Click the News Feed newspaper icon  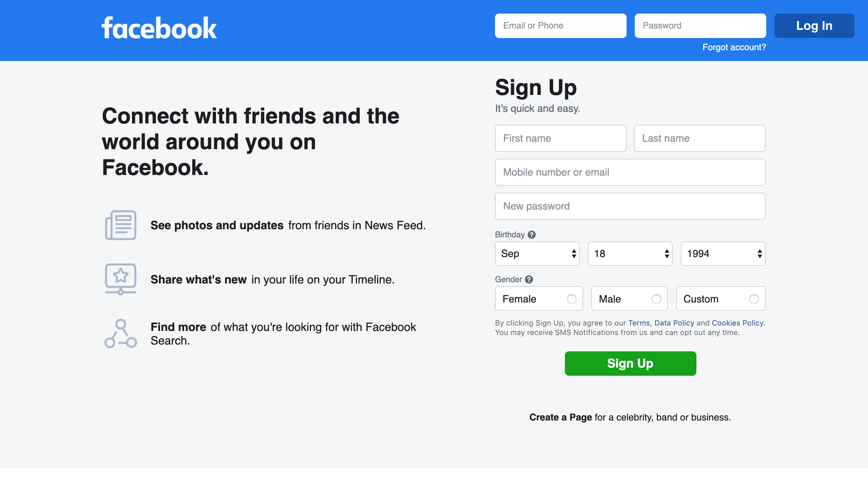(121, 225)
